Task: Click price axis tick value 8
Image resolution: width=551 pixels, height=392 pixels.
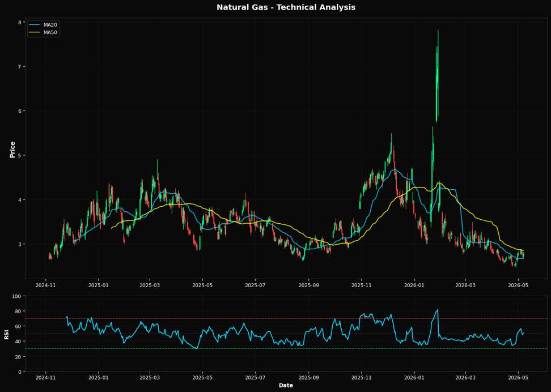Action: [x=21, y=23]
